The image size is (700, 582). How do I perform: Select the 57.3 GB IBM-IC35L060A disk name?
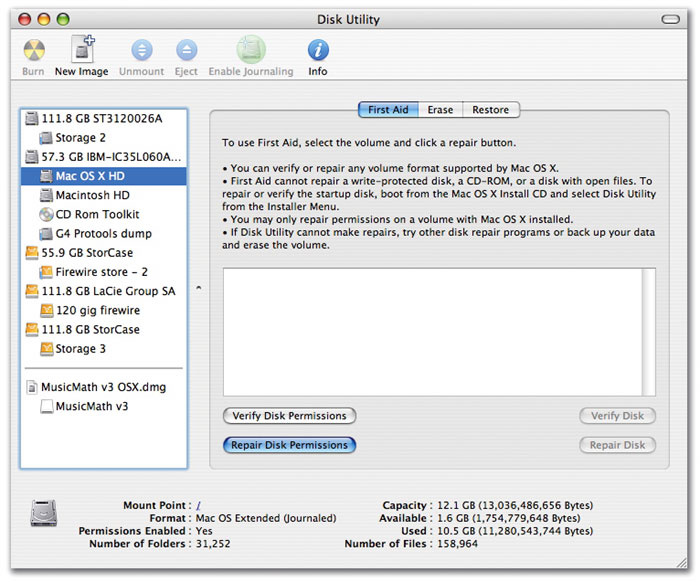(111, 157)
